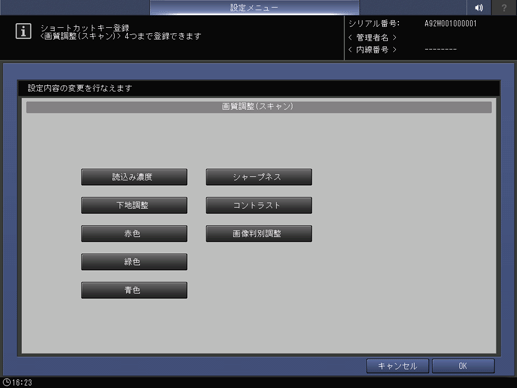Select シャープネス button

259,177
